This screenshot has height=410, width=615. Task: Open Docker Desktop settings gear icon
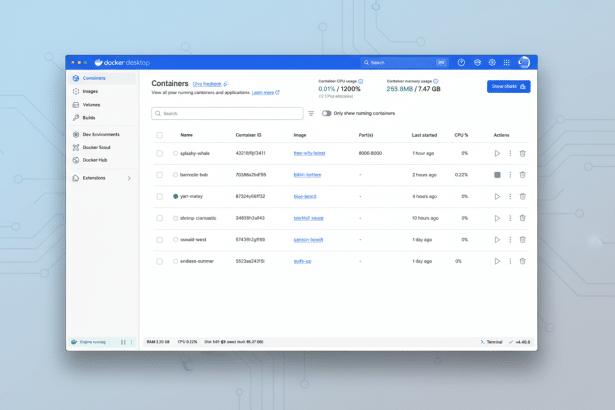[492, 62]
